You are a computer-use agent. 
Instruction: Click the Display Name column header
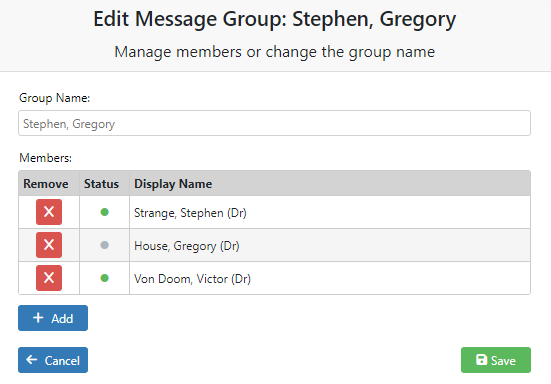(x=173, y=184)
